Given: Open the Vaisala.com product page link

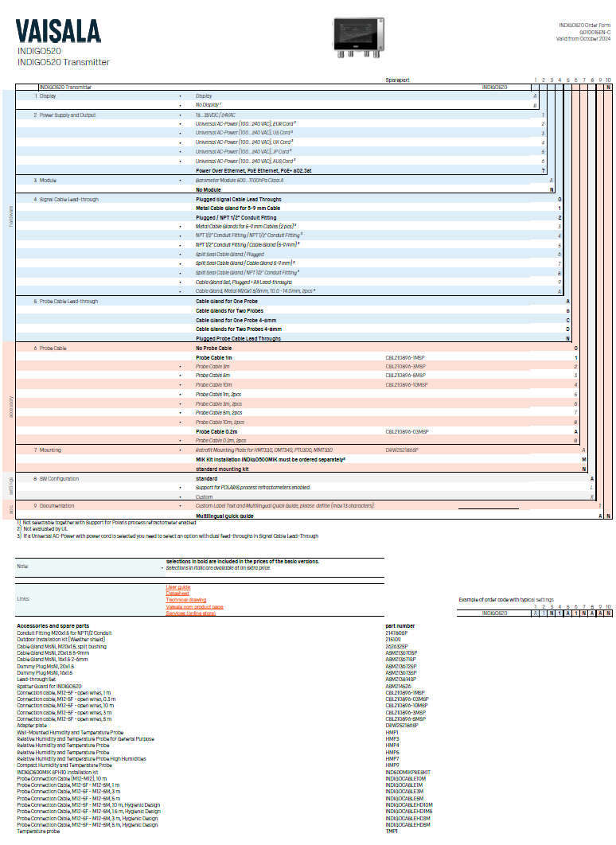Looking at the screenshot, I should coord(194,607).
